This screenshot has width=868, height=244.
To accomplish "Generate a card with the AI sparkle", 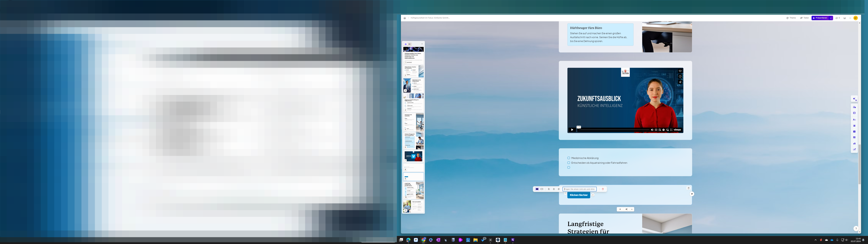I will click(x=626, y=209).
